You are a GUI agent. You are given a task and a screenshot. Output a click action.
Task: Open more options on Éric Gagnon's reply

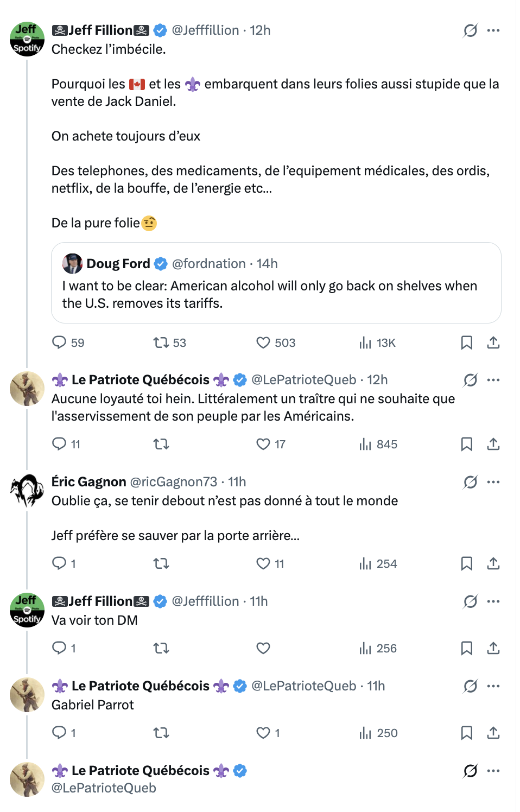pos(493,482)
